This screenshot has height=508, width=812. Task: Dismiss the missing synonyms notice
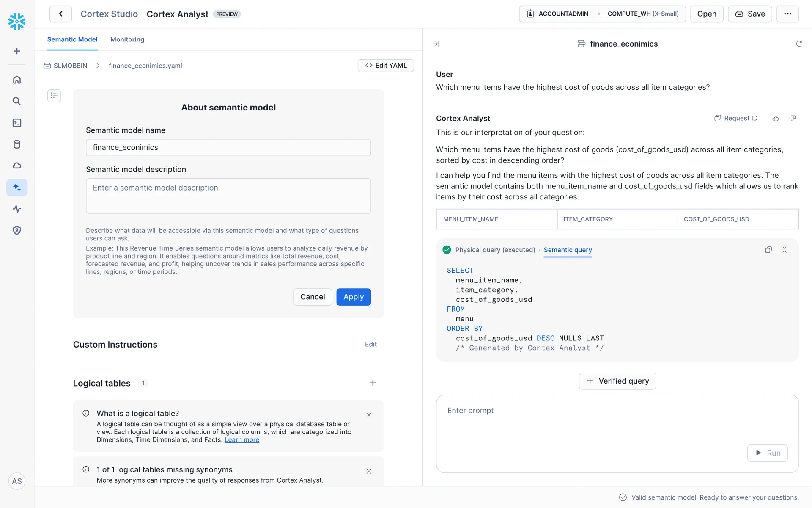tap(369, 471)
